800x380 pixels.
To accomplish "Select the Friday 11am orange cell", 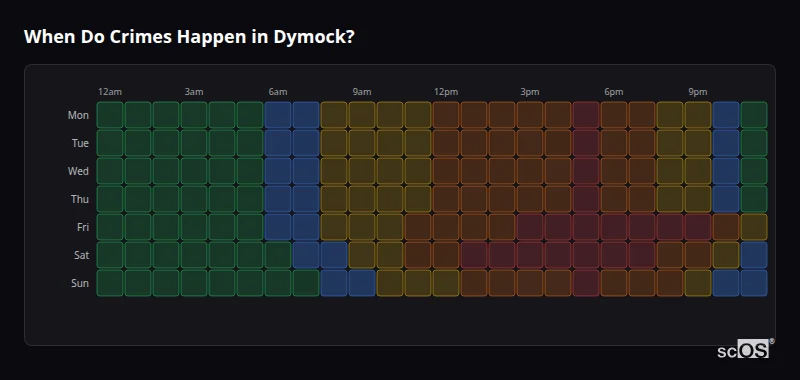I will (x=418, y=227).
